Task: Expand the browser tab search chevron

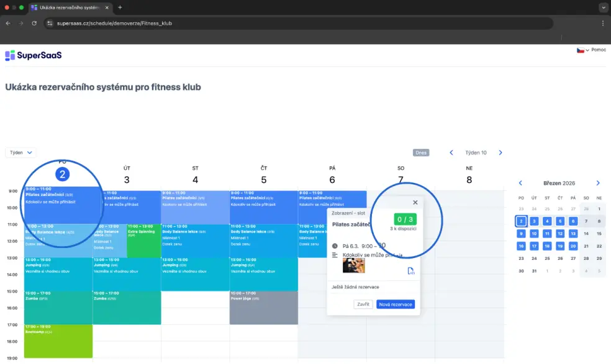Action: click(x=602, y=7)
